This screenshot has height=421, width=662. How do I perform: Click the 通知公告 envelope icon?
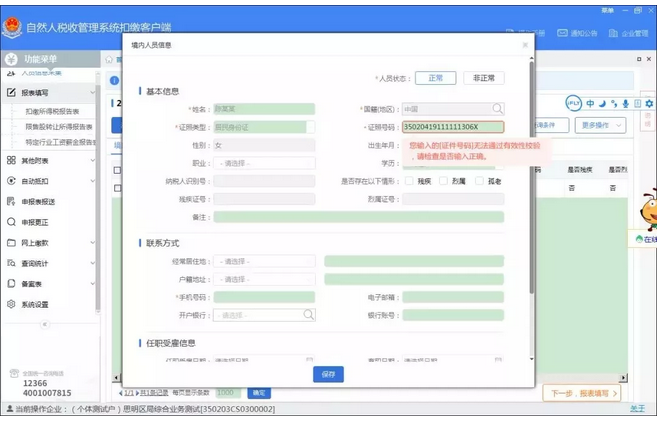[562, 33]
